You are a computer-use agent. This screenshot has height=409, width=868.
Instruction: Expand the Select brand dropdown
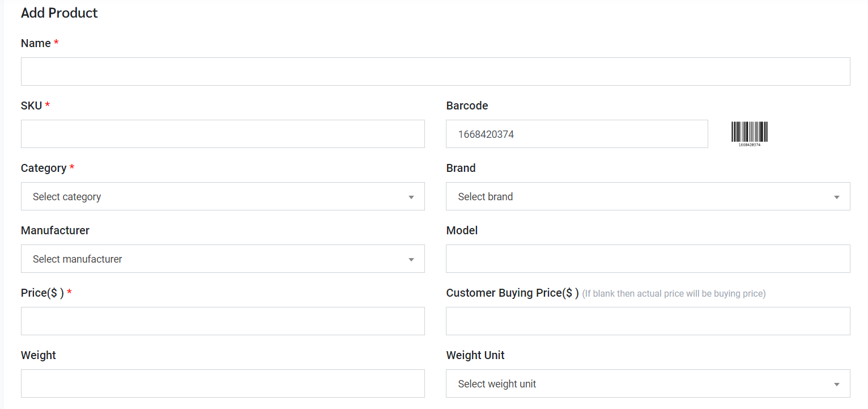pyautogui.click(x=648, y=196)
